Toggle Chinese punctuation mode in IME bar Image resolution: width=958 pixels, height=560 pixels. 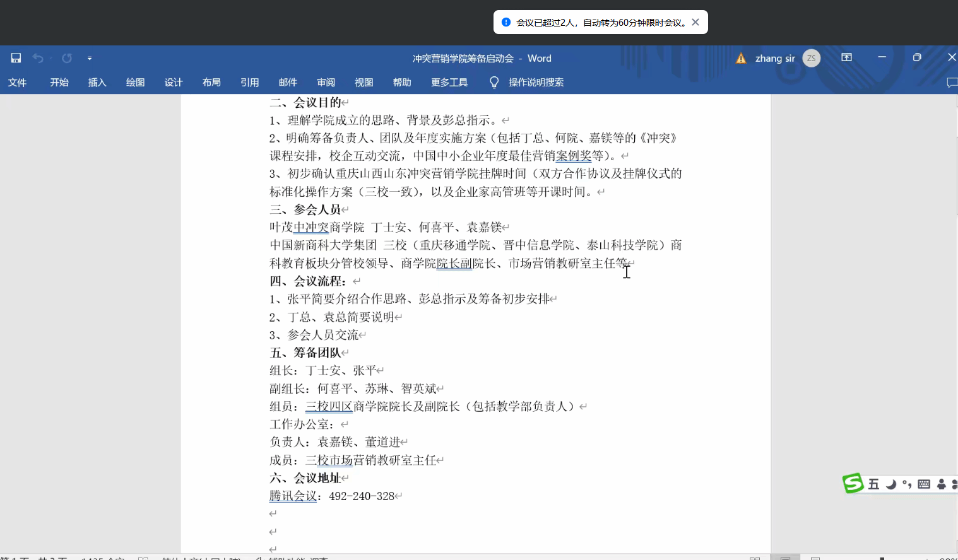coord(907,484)
